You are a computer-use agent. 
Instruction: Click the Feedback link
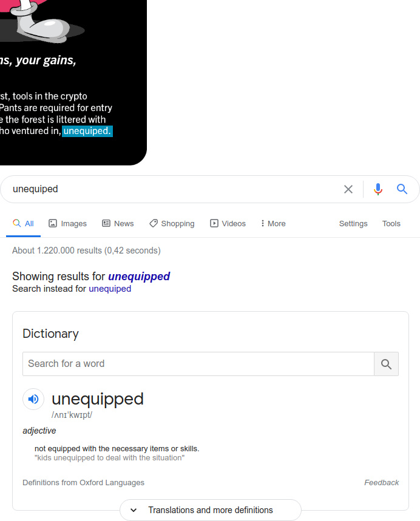pos(381,482)
